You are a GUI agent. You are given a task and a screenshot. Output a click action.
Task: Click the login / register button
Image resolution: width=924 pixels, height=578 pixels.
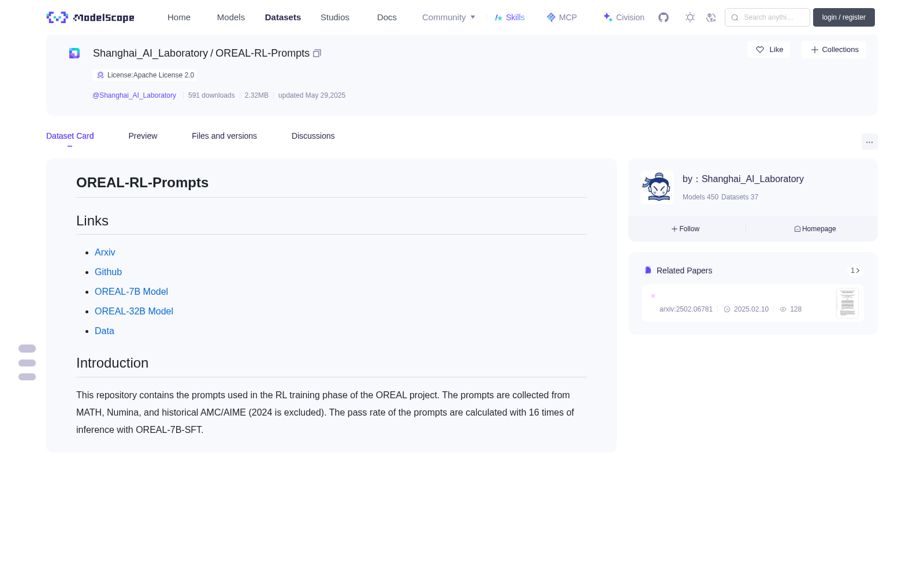point(844,17)
